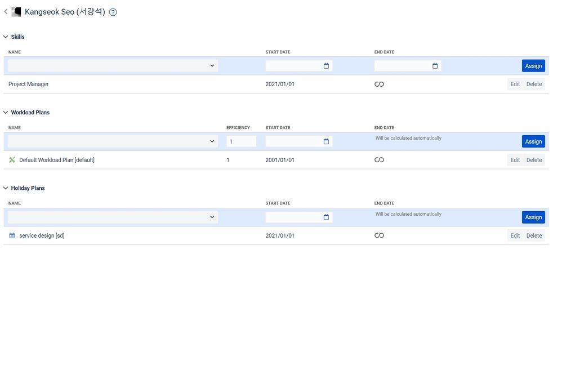Open the Workload Plans name dropdown
The height and width of the screenshot is (392, 562).
pyautogui.click(x=113, y=141)
